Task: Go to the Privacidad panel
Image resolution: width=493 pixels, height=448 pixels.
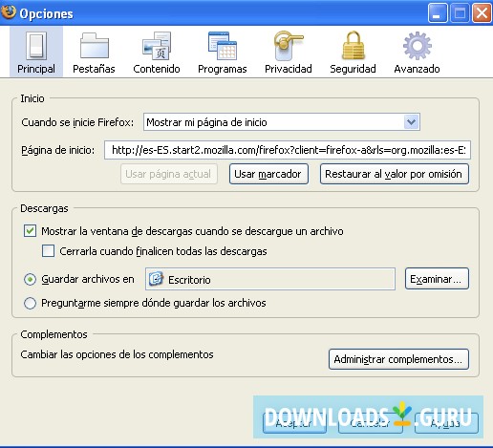Action: coord(289,52)
